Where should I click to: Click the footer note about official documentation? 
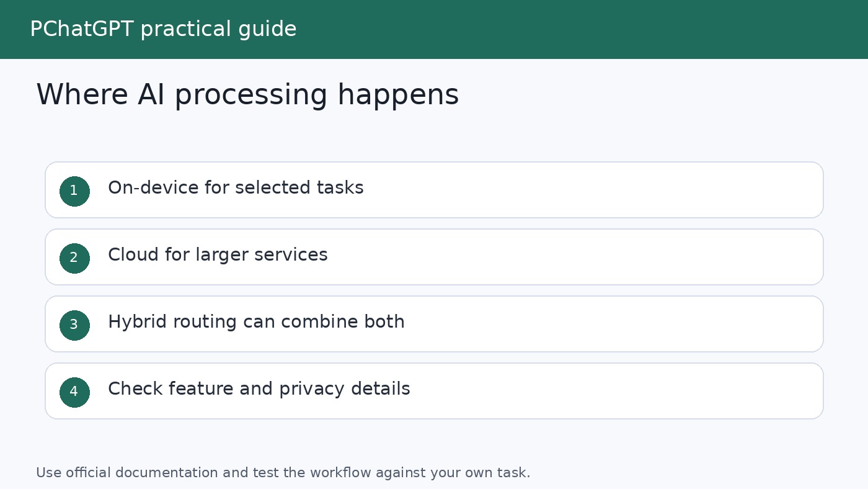[x=283, y=473]
